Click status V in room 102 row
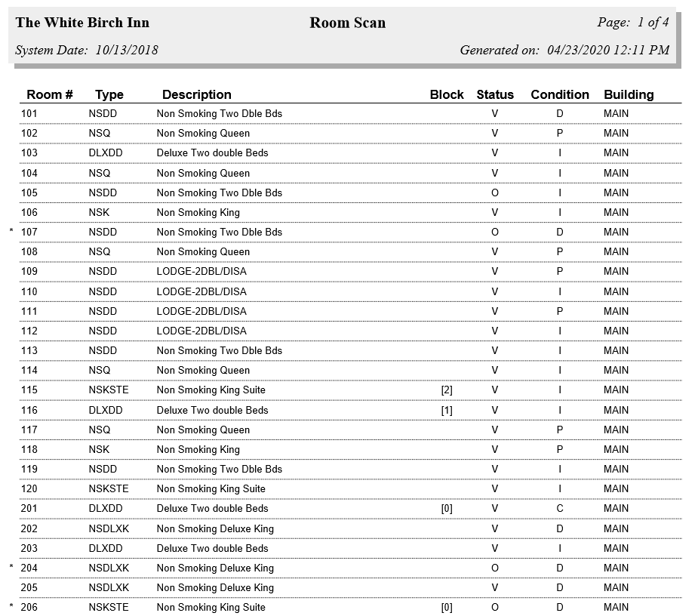Viewport: 698px width, 616px height. 494,133
